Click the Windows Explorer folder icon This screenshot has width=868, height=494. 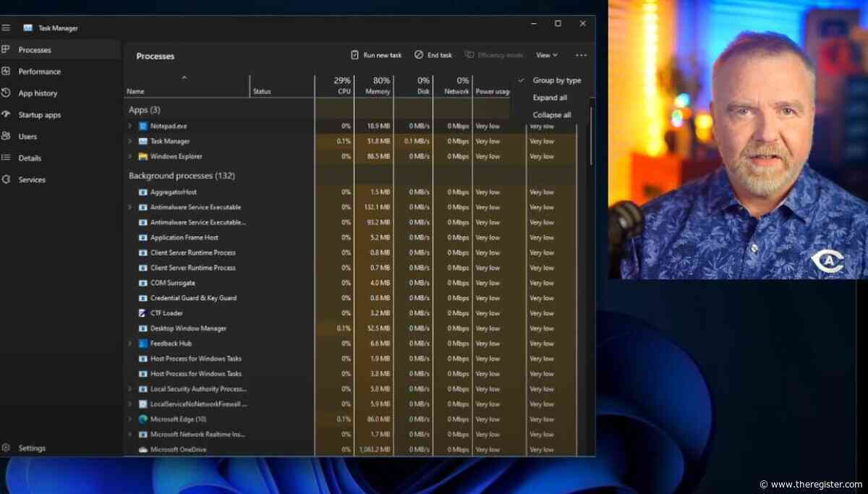142,156
